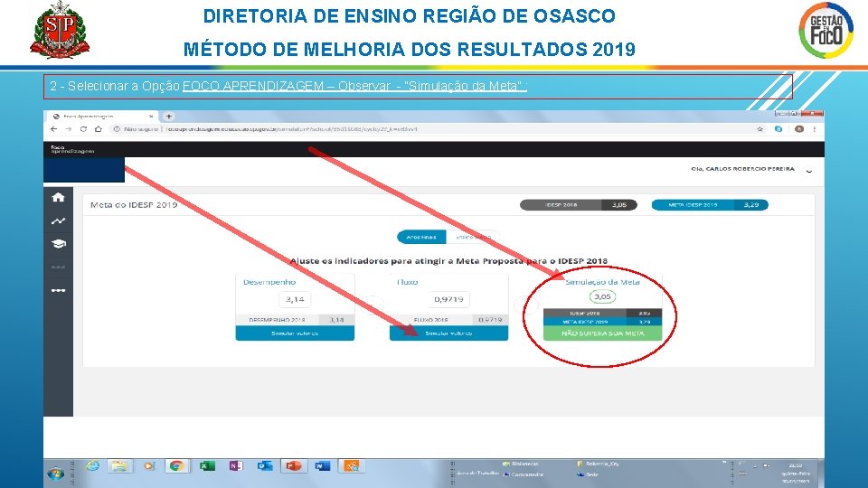
Task: Select the Ensino Médio toggle tab
Action: (473, 238)
